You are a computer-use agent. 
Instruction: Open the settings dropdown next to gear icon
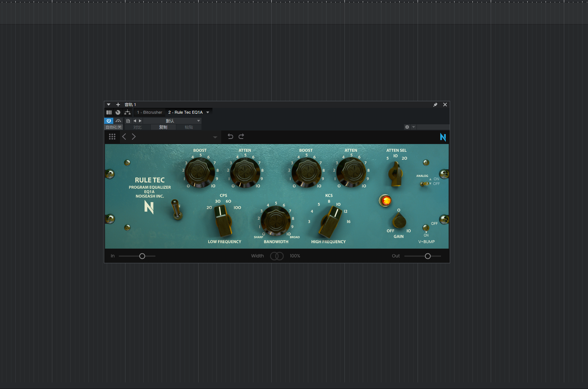click(414, 127)
